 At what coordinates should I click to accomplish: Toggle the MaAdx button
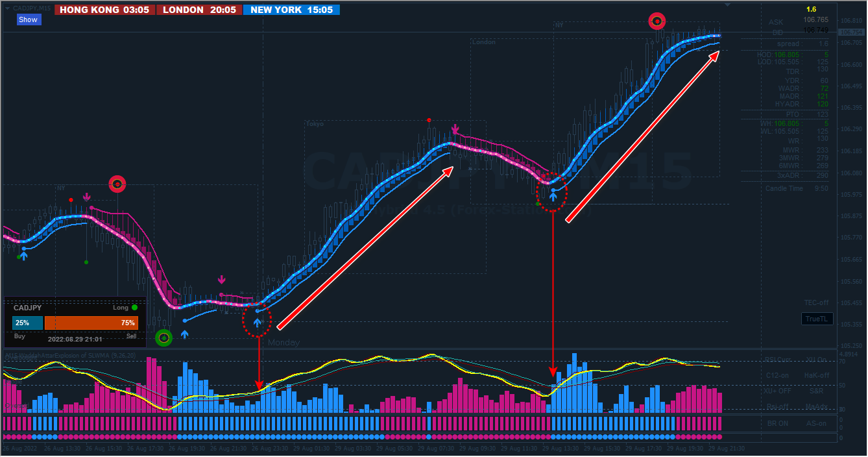pos(817,407)
